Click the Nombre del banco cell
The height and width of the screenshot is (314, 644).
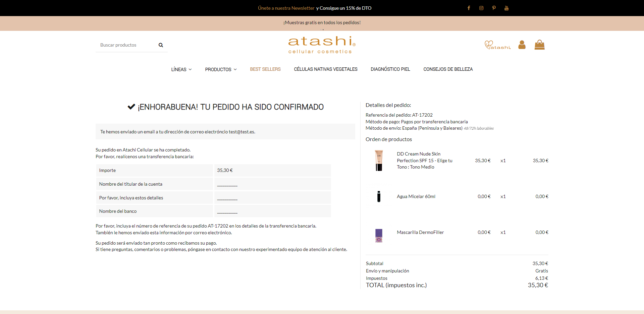(x=154, y=211)
